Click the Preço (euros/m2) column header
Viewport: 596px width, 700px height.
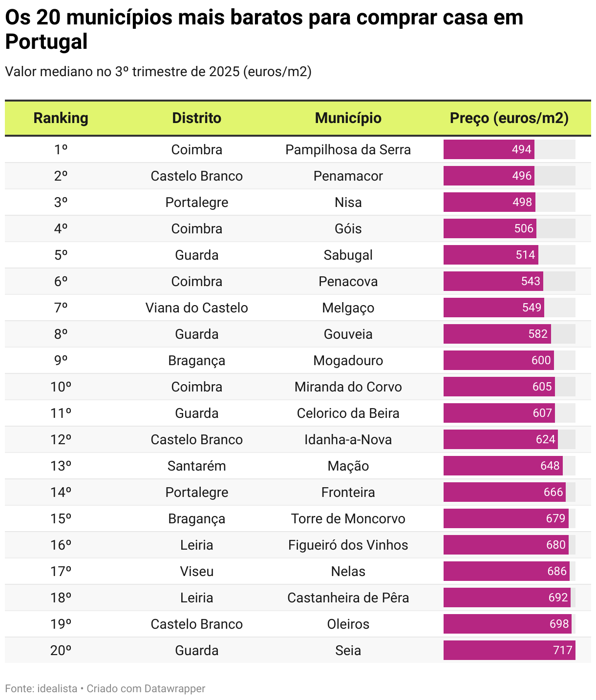pyautogui.click(x=510, y=118)
